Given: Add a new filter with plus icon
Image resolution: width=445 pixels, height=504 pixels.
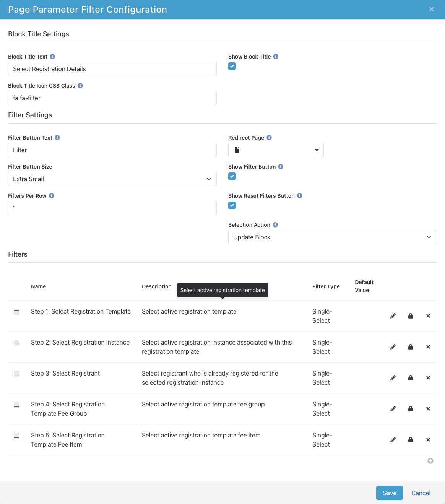Looking at the screenshot, I should point(430,461).
